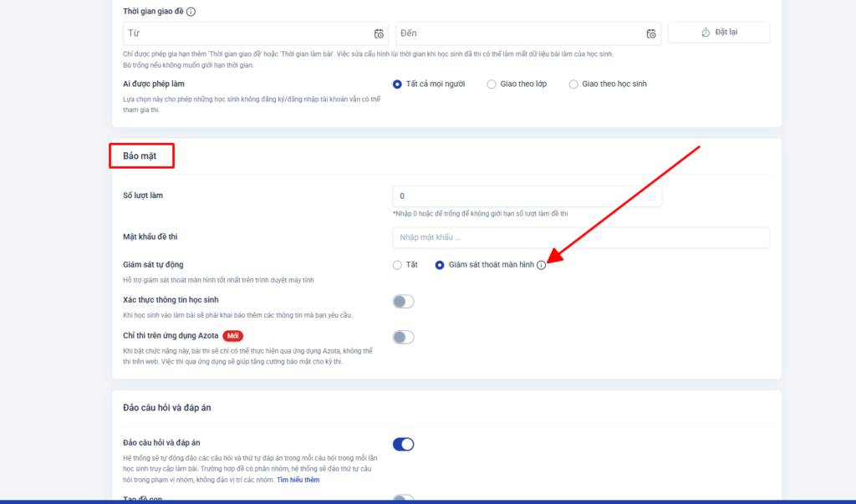Toggle the Xác thực thông tin học sinh switch
Viewport: 856px width, 504px height.
(x=404, y=302)
